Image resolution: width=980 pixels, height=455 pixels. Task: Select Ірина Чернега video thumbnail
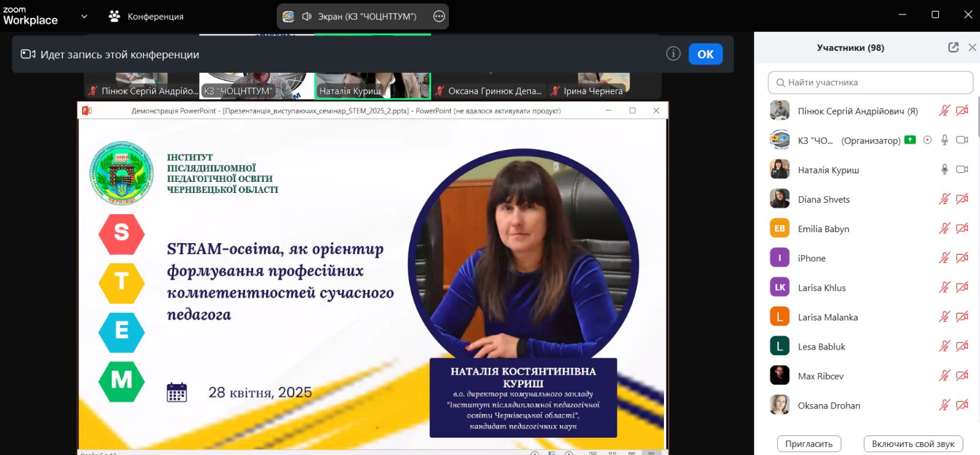603,86
